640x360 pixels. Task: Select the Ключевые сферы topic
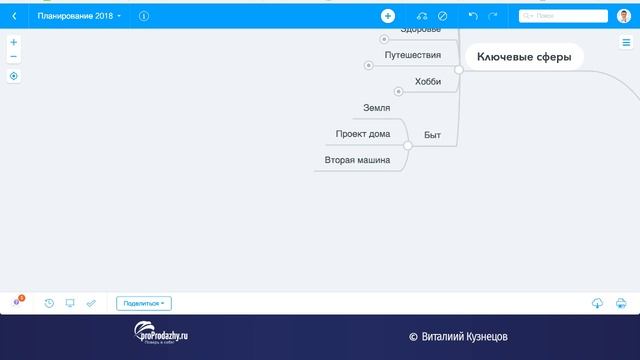pyautogui.click(x=524, y=57)
